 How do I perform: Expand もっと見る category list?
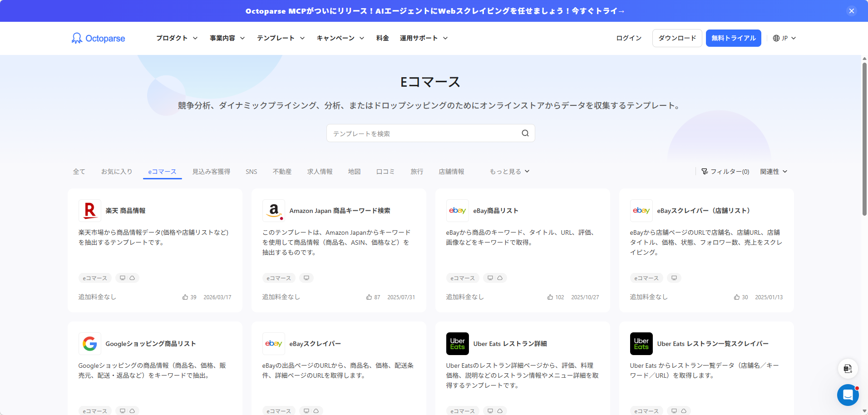click(509, 172)
